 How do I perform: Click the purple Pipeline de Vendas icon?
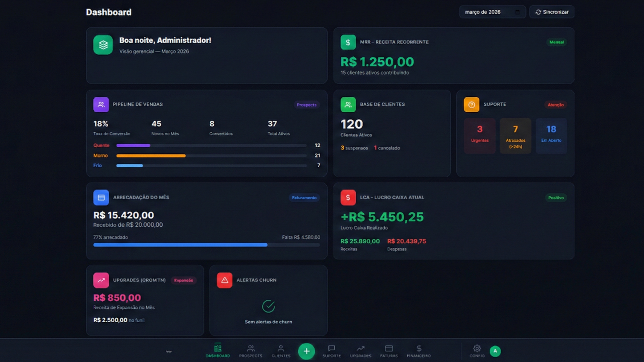click(x=101, y=104)
